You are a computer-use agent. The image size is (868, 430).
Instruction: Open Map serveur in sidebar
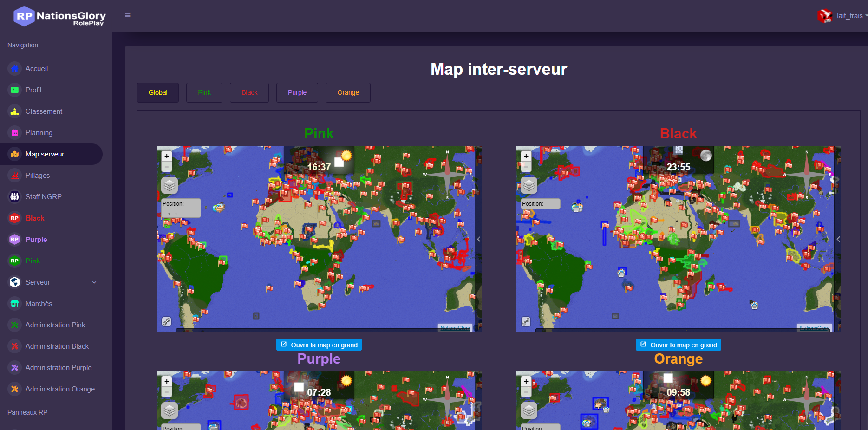click(x=51, y=154)
